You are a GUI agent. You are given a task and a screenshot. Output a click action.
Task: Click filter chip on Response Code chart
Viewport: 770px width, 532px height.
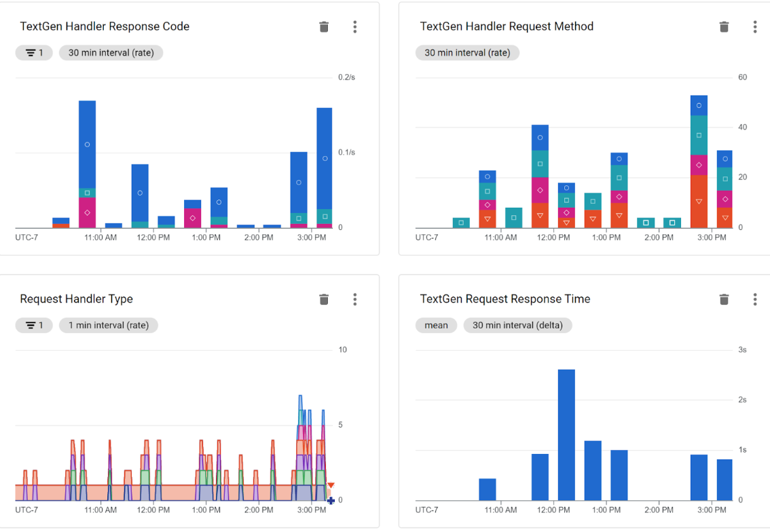[x=34, y=52]
